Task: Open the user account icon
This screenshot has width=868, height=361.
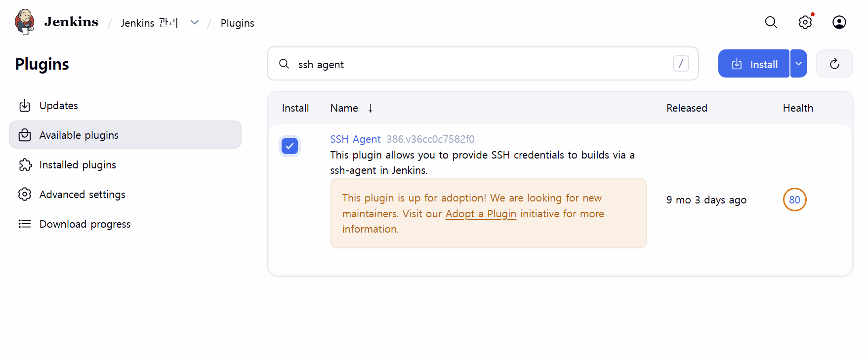Action: click(x=839, y=22)
